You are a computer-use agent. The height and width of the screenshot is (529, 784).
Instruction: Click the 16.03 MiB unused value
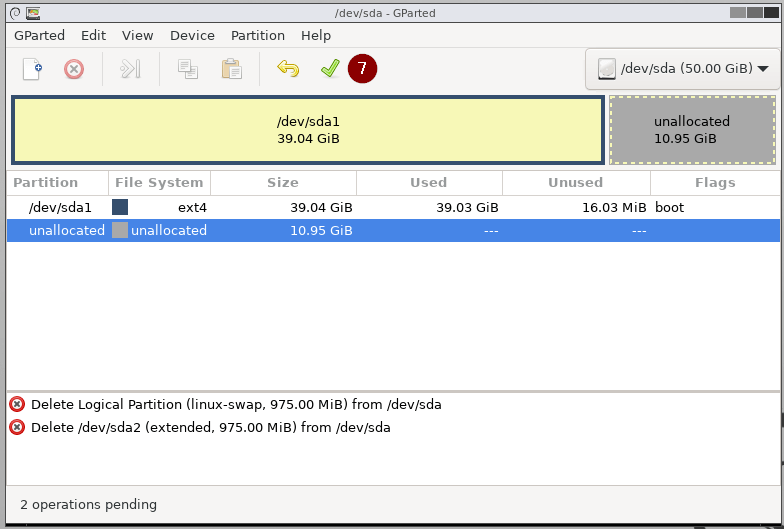[x=614, y=208]
